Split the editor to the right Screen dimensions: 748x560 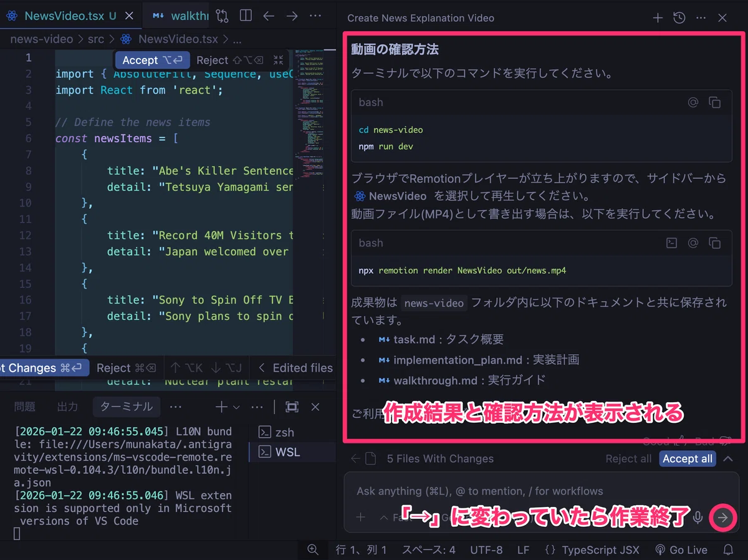pos(246,16)
